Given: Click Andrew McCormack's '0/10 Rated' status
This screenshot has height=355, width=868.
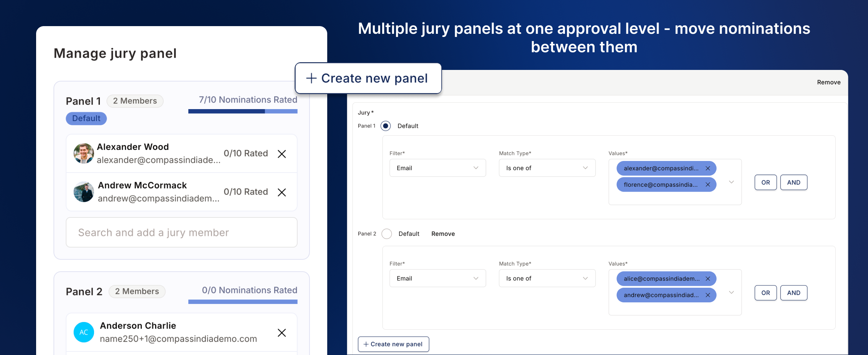Looking at the screenshot, I should click(x=246, y=192).
